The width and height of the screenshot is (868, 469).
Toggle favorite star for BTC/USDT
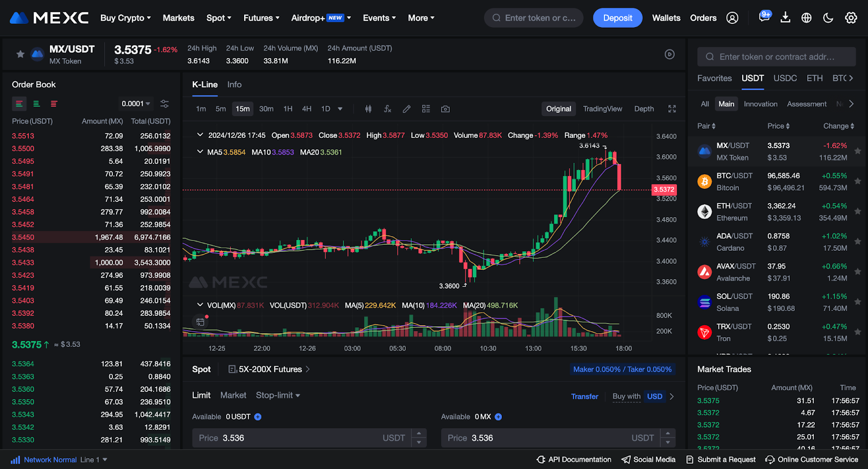click(x=858, y=181)
